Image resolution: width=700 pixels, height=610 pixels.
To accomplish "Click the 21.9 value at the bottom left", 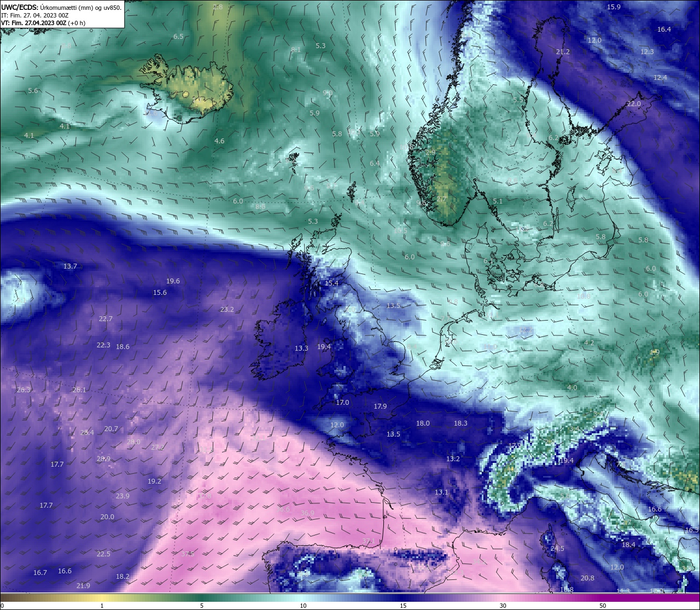I will click(83, 586).
